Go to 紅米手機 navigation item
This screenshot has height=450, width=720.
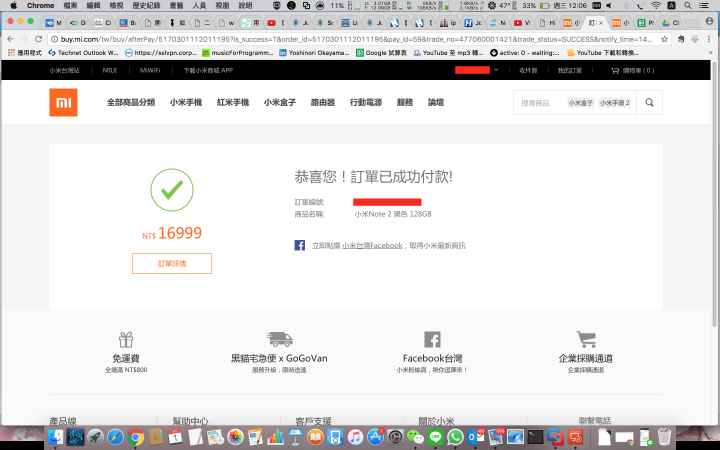pos(233,102)
